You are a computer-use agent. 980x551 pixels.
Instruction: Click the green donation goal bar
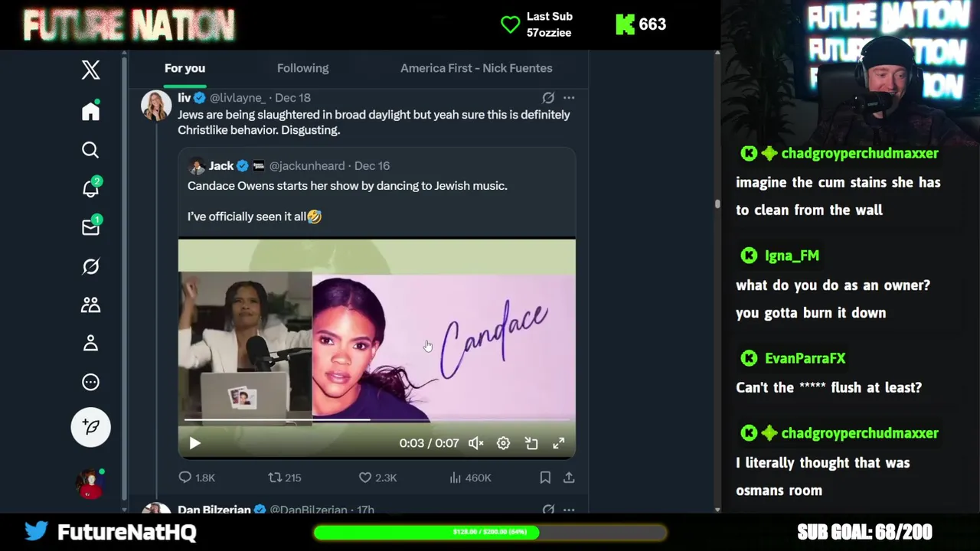[490, 532]
